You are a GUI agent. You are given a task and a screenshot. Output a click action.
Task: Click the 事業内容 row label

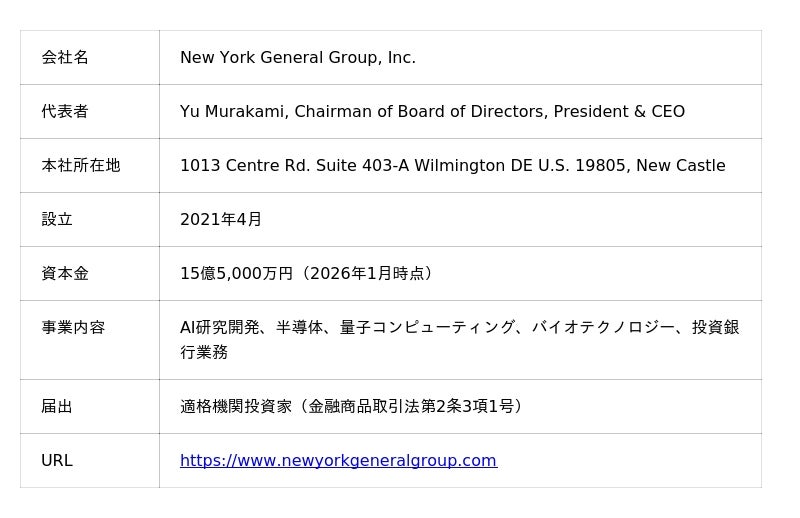(73, 328)
